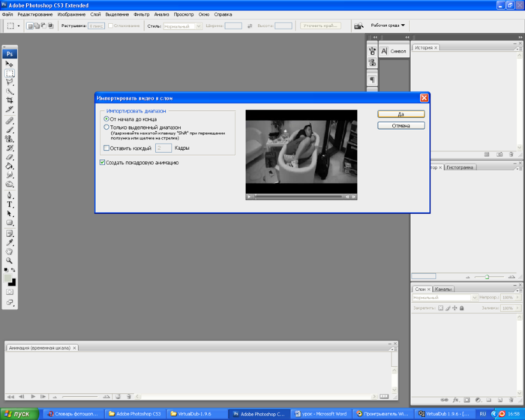The image size is (525, 420).
Task: Click the 'Растушевка' feather input field
Action: [x=96, y=25]
